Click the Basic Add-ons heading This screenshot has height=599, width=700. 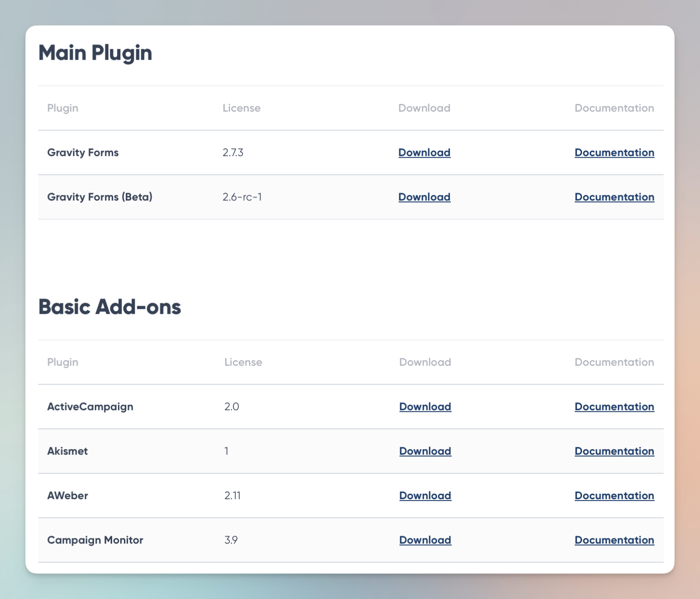(109, 307)
